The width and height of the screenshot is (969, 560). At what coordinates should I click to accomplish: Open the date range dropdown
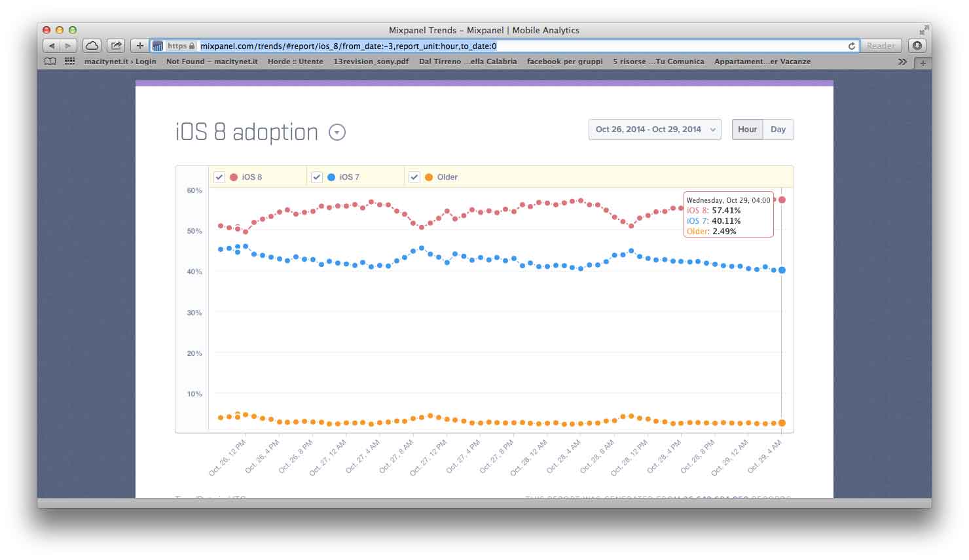click(654, 130)
